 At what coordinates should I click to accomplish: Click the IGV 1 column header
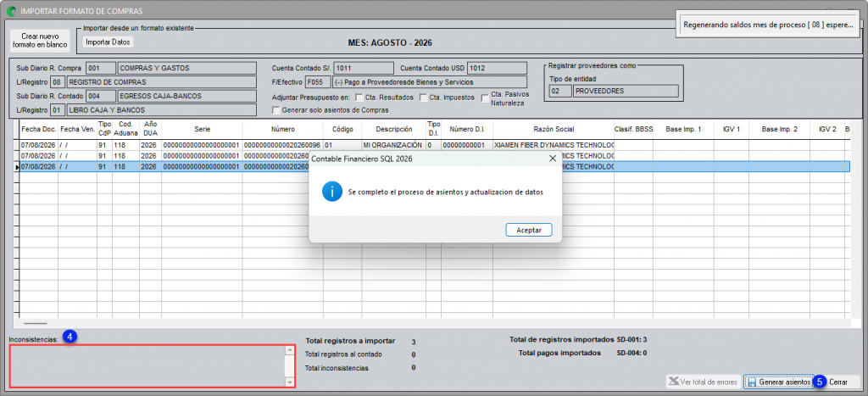click(x=732, y=129)
